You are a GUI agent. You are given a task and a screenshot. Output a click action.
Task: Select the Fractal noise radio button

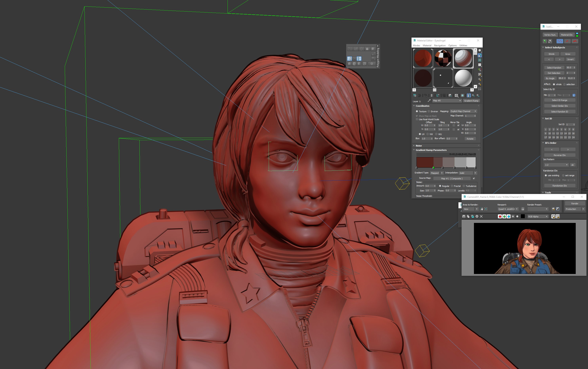[x=452, y=186]
